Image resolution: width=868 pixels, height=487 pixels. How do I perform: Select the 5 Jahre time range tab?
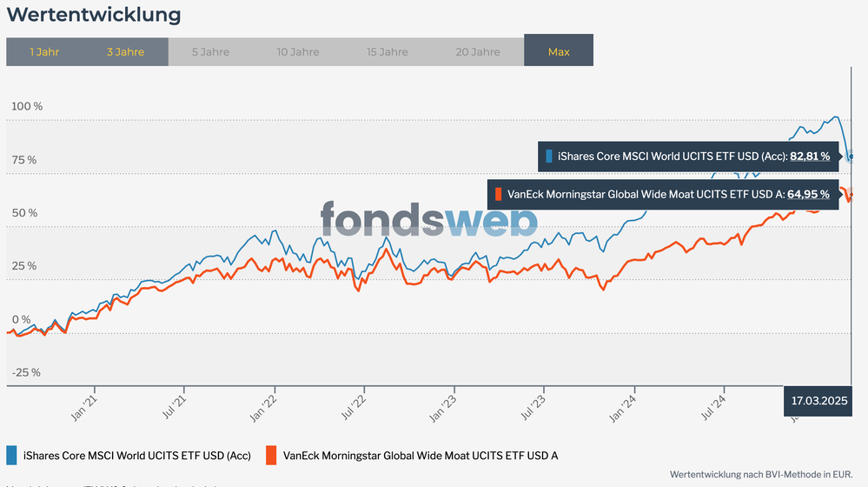(210, 52)
